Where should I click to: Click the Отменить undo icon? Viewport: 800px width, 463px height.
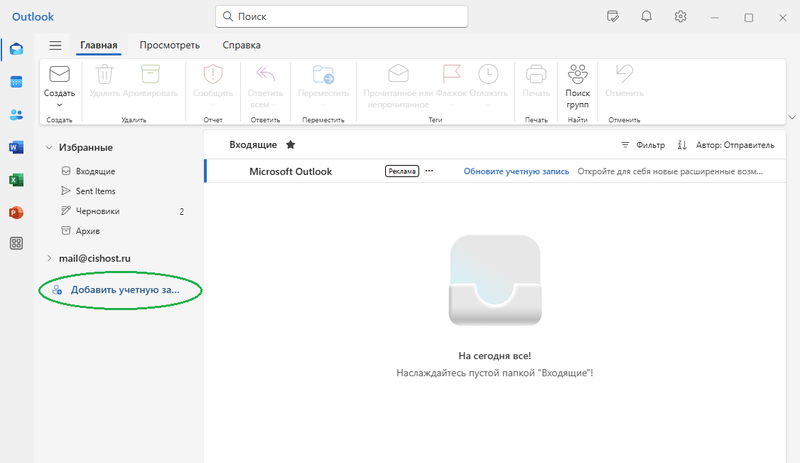[624, 75]
